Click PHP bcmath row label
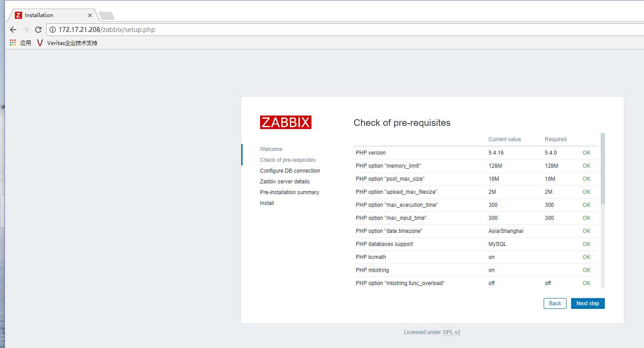 tap(371, 257)
